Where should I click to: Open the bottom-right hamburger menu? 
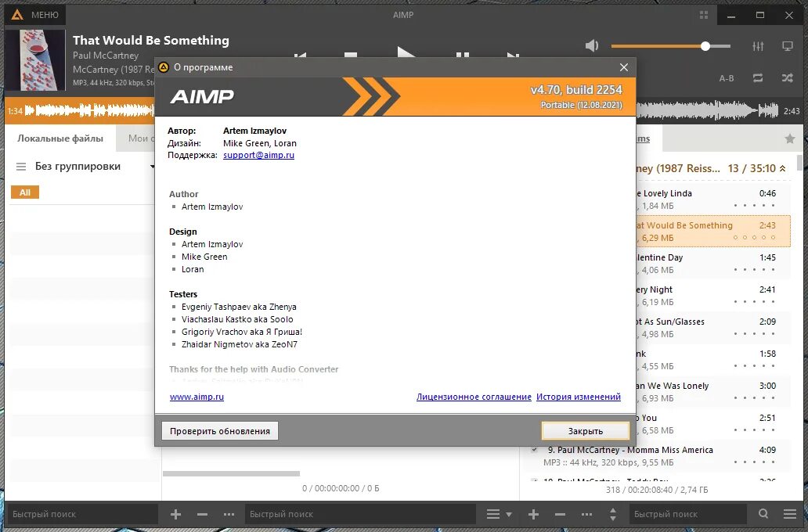pos(790,514)
